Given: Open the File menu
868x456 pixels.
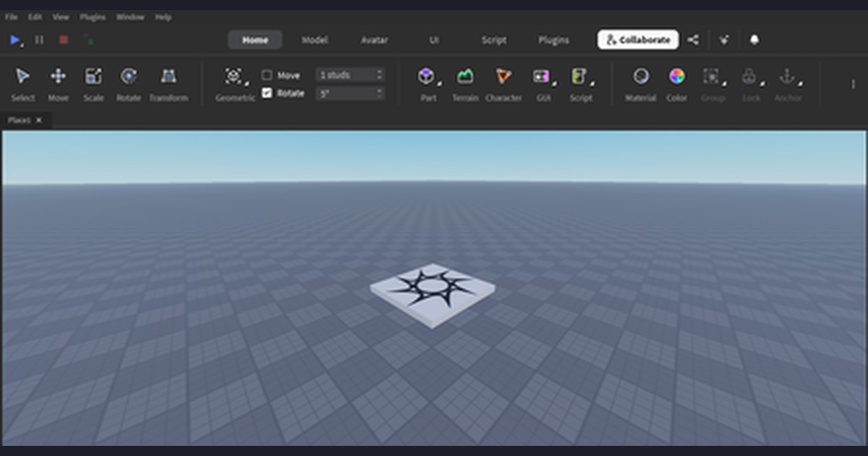Looking at the screenshot, I should click(x=12, y=17).
